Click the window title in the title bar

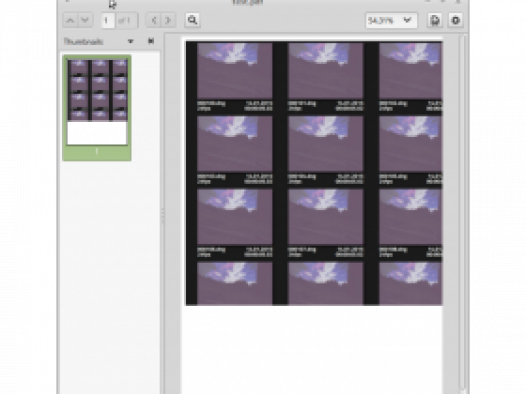(x=247, y=2)
